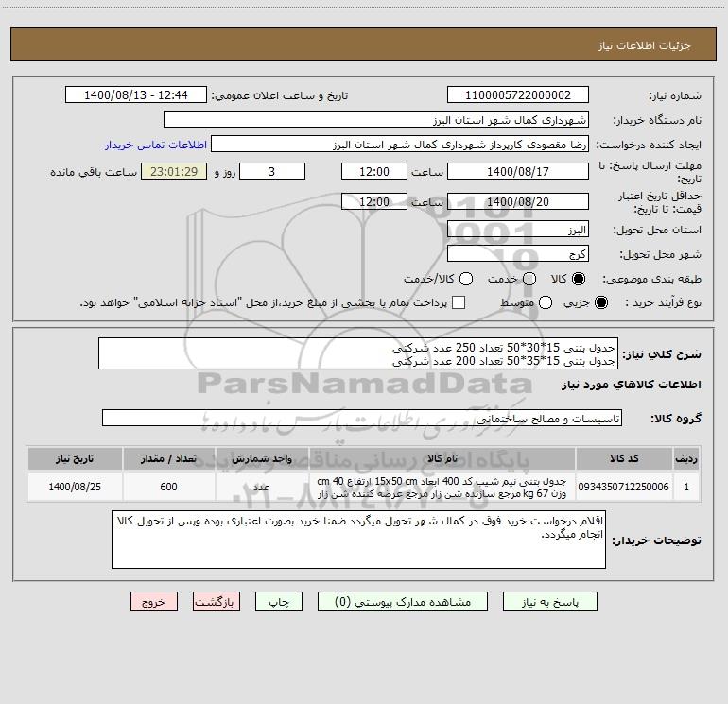
Task: Click the ردیف column header
Action: (x=686, y=458)
